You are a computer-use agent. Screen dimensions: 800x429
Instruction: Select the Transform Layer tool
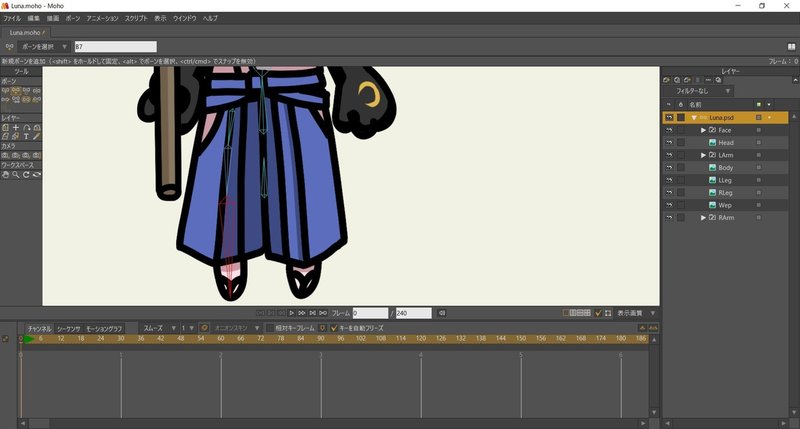coord(5,128)
